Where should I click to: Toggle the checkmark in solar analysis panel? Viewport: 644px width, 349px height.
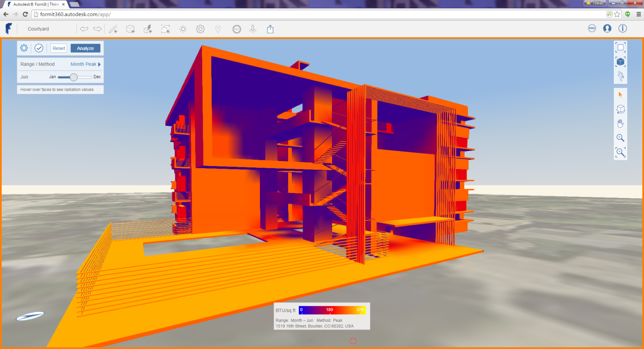[x=39, y=48]
